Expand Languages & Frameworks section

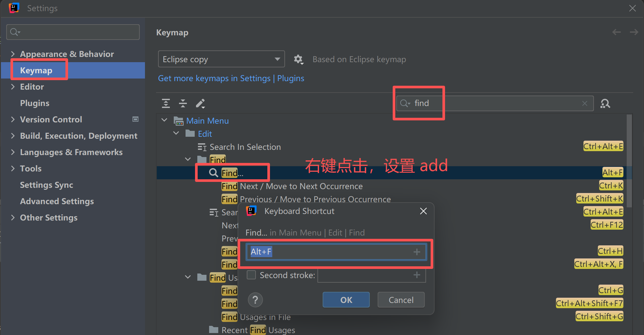pos(13,152)
